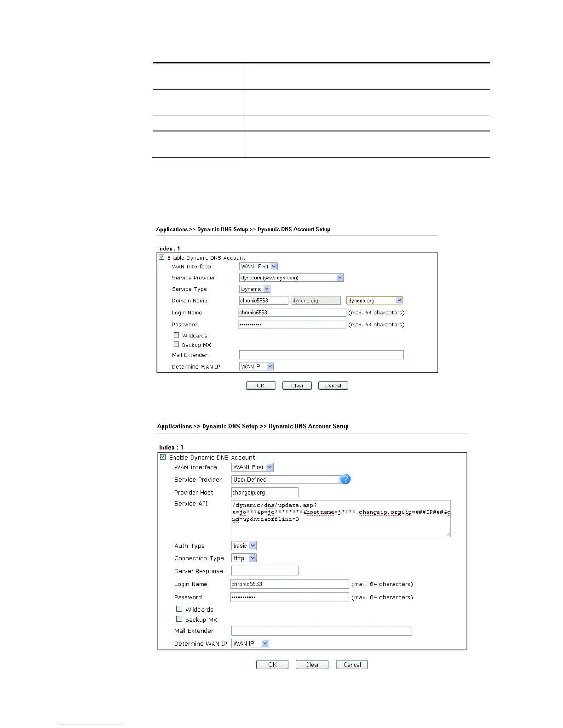Check Backup MX in the dyn.com form
The width and height of the screenshot is (563, 728).
[x=176, y=344]
